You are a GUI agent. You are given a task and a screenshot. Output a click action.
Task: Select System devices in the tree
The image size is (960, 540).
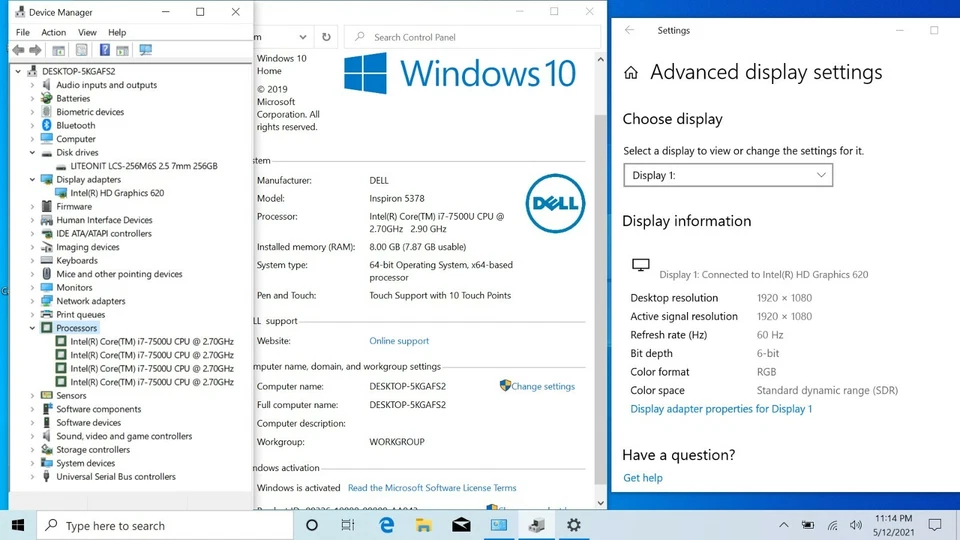(x=85, y=463)
